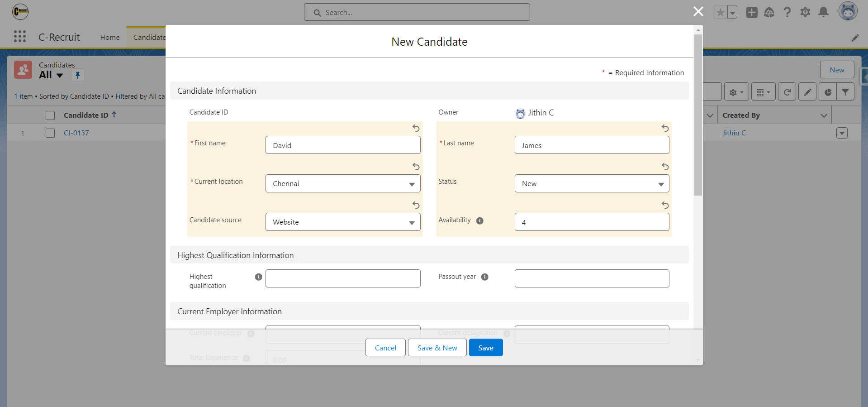Screen dimensions: 868x407
Task: Open the filters funnel icon
Action: (845, 92)
